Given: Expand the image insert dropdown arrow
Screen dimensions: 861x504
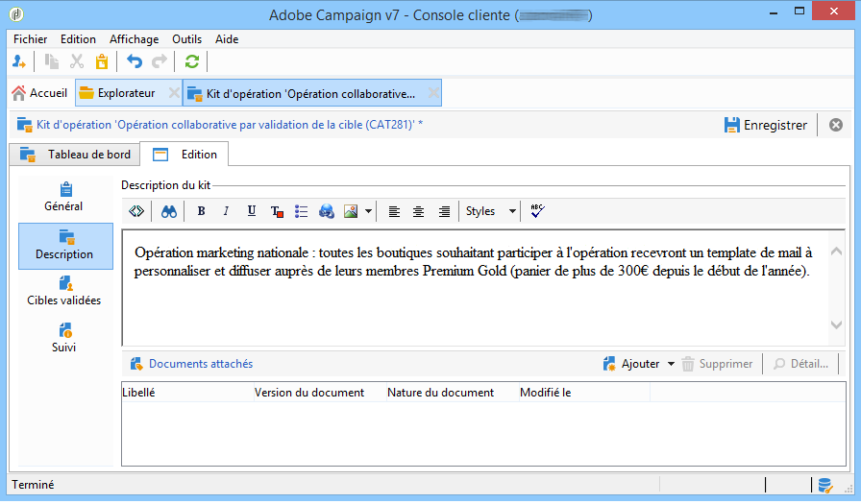Looking at the screenshot, I should point(368,211).
